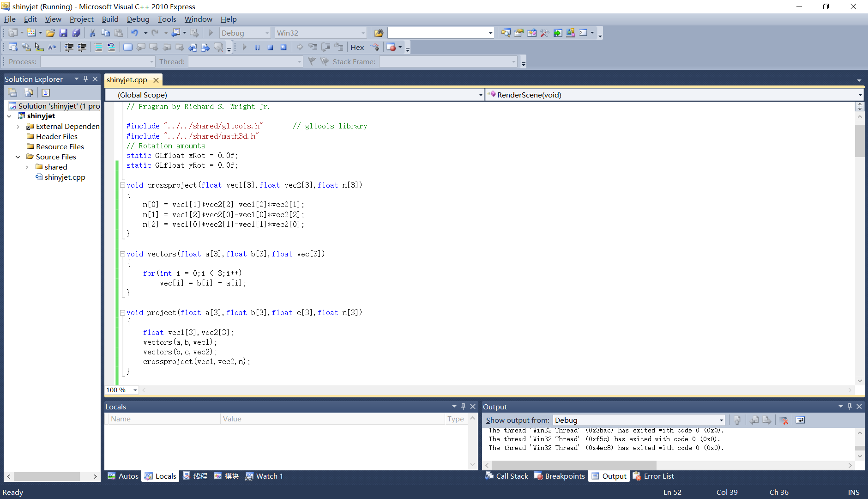
Task: Click the Clear All icon in Output panel
Action: pos(784,420)
